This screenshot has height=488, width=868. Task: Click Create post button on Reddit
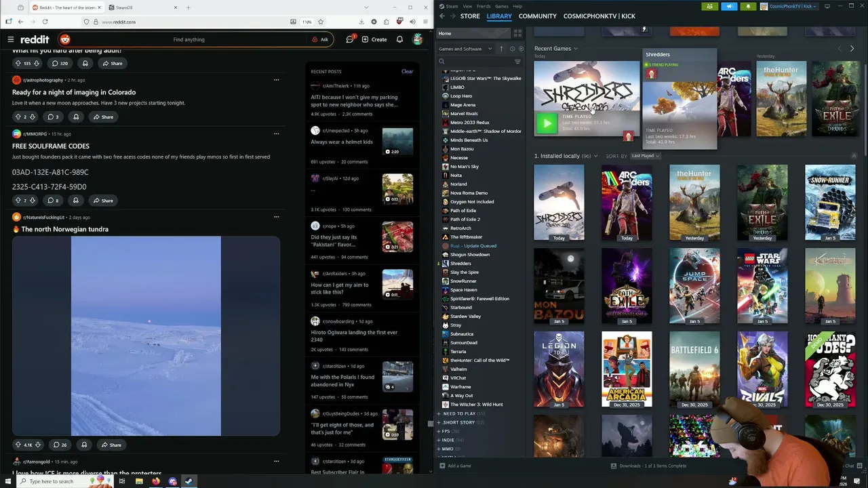coord(374,39)
